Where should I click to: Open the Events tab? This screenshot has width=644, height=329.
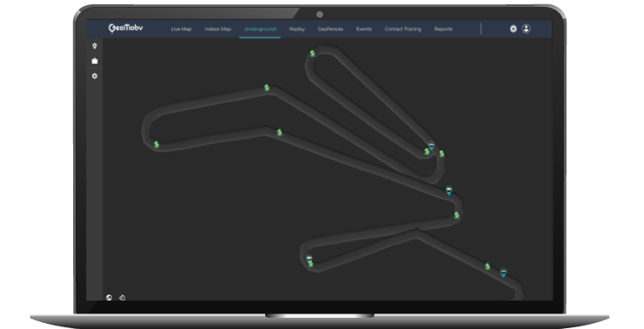click(x=364, y=29)
